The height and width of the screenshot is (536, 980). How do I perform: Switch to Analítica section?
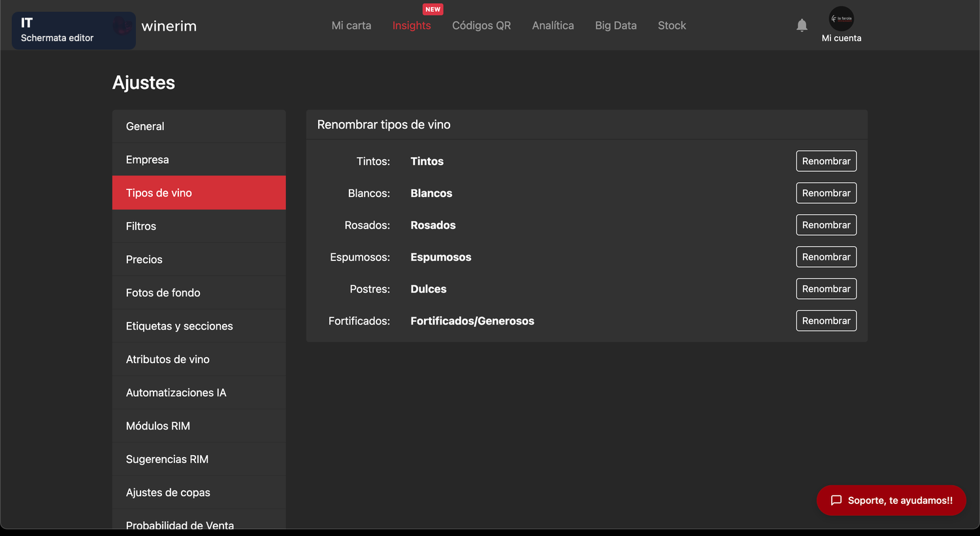(553, 25)
